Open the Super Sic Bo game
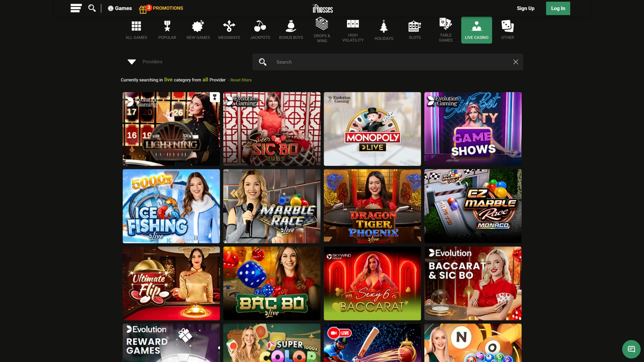Image resolution: width=644 pixels, height=362 pixels. (x=272, y=129)
